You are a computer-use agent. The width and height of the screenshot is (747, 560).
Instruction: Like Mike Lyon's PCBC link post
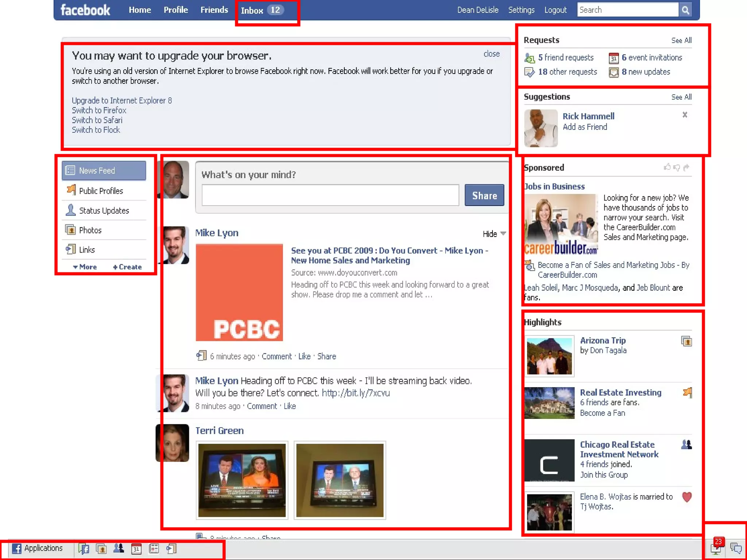[x=304, y=356]
